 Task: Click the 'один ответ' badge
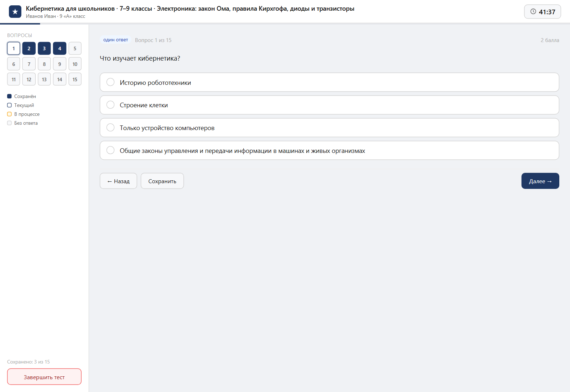pos(115,40)
